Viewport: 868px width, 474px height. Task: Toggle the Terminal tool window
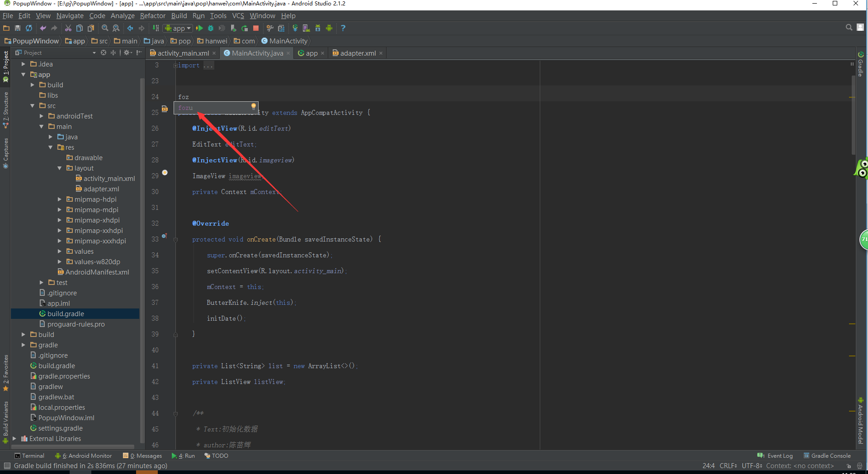(x=29, y=455)
